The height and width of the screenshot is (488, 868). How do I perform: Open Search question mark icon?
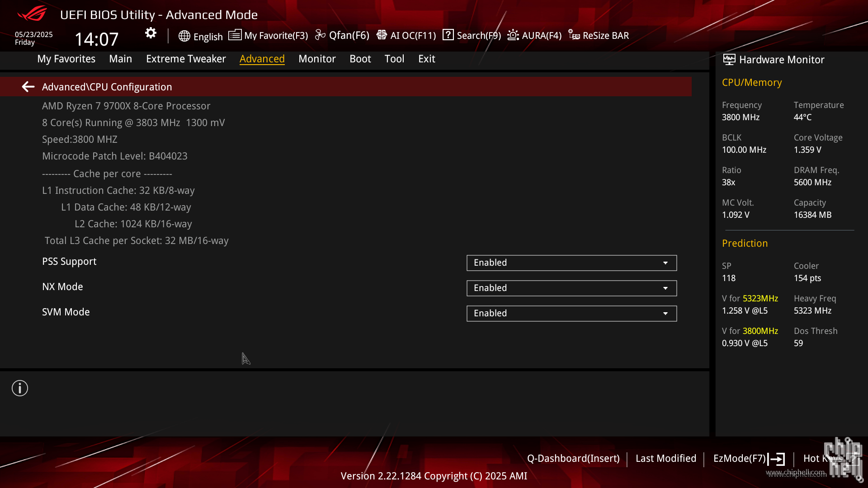[x=448, y=35]
